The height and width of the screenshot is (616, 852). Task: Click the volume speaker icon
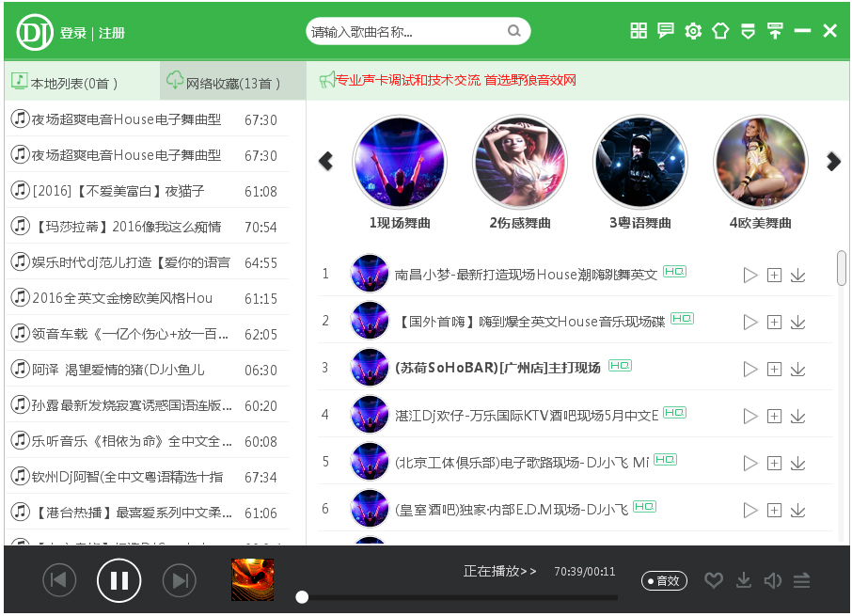[773, 580]
